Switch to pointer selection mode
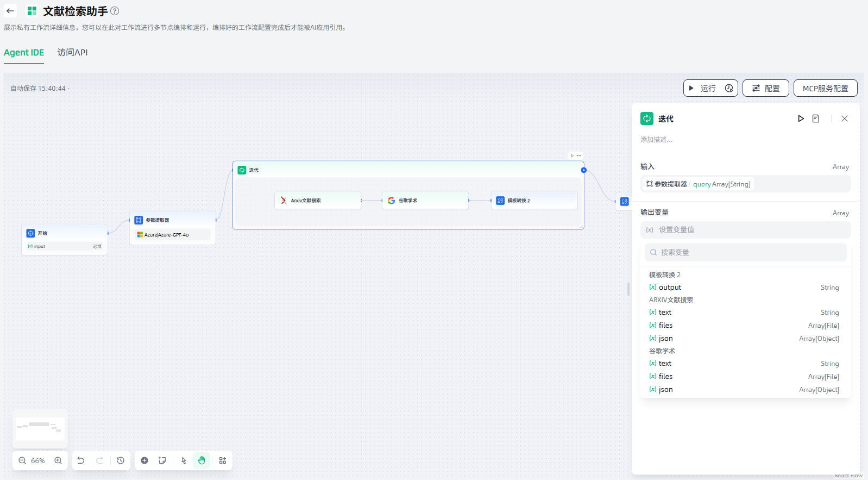Viewport: 868px width, 480px height. pos(184,460)
